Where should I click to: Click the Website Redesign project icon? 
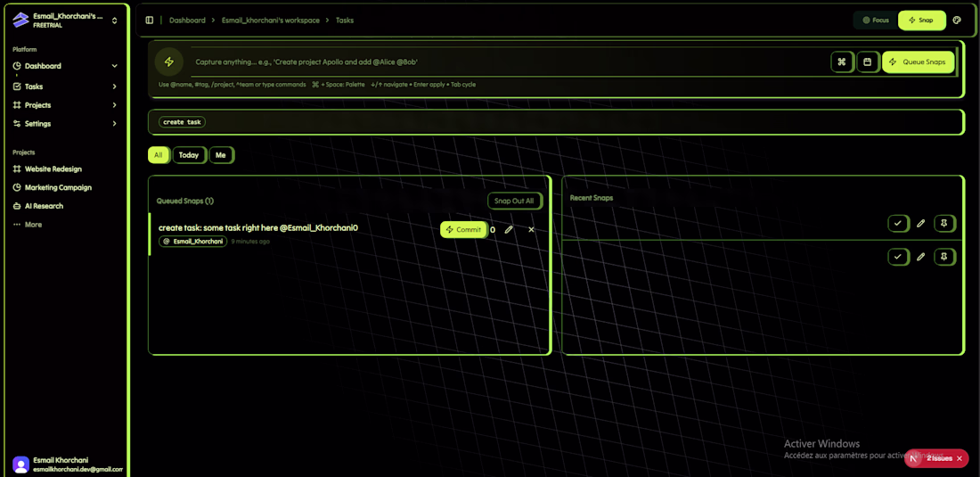[17, 169]
